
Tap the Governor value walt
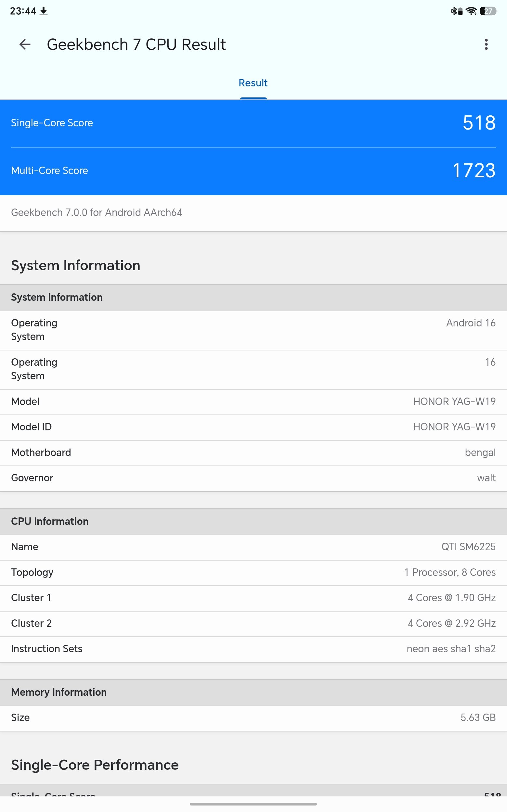486,478
